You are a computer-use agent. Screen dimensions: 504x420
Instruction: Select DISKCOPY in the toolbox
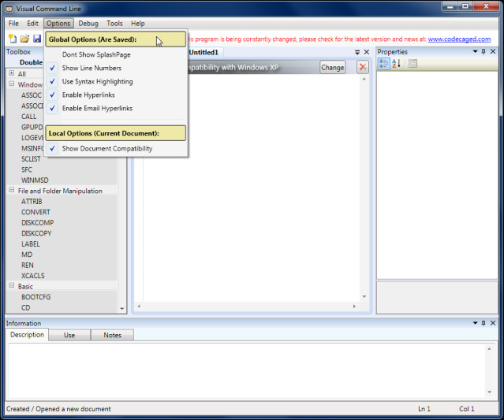[x=36, y=233]
